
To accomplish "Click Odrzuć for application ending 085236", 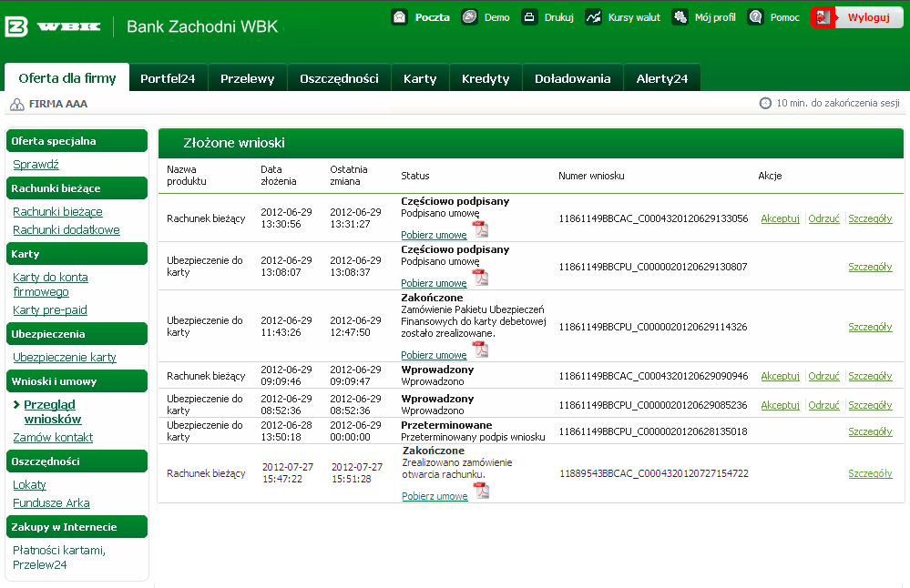I will (x=823, y=405).
